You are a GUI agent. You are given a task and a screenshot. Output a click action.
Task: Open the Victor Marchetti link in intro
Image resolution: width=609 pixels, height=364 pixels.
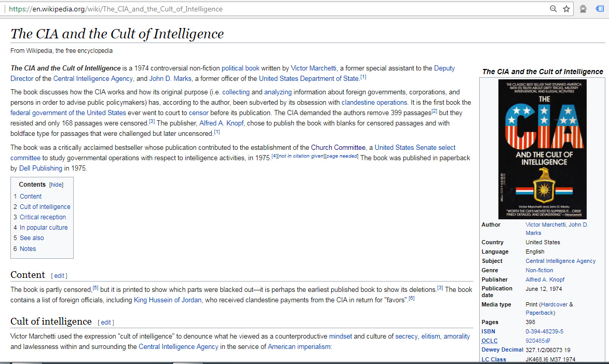pyautogui.click(x=314, y=68)
